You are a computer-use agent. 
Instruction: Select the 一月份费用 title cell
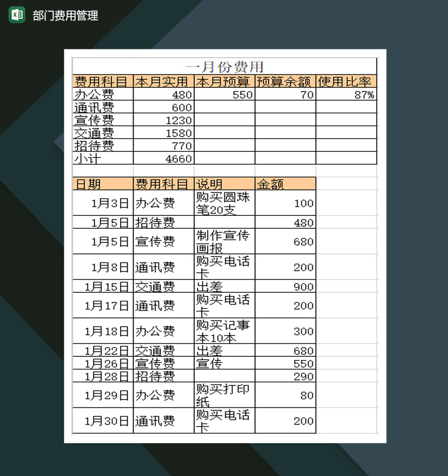pos(225,67)
